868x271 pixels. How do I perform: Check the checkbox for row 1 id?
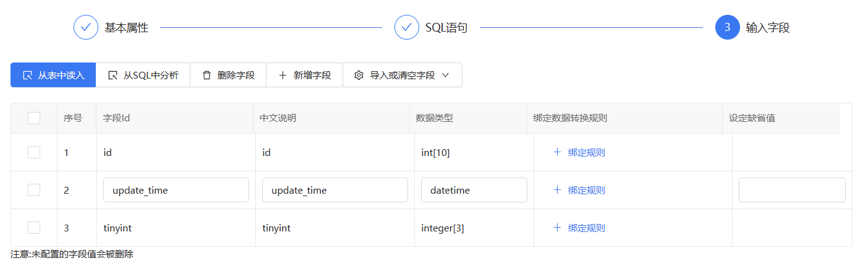(34, 152)
